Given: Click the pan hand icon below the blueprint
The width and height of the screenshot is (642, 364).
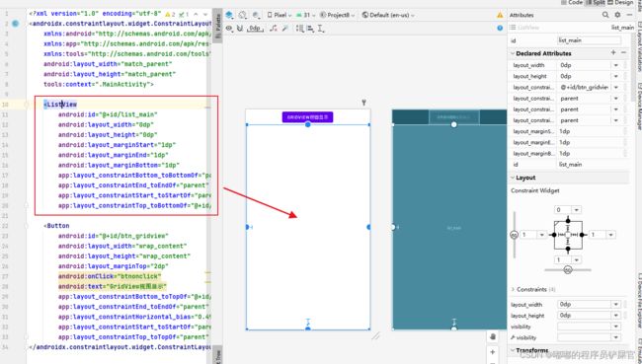Looking at the screenshot, I should [x=493, y=336].
